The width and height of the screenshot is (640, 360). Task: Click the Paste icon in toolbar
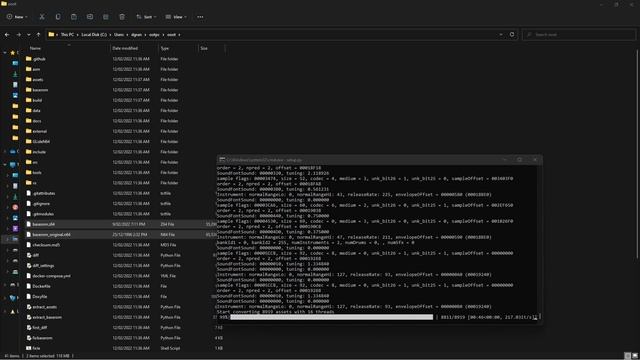[x=73, y=17]
